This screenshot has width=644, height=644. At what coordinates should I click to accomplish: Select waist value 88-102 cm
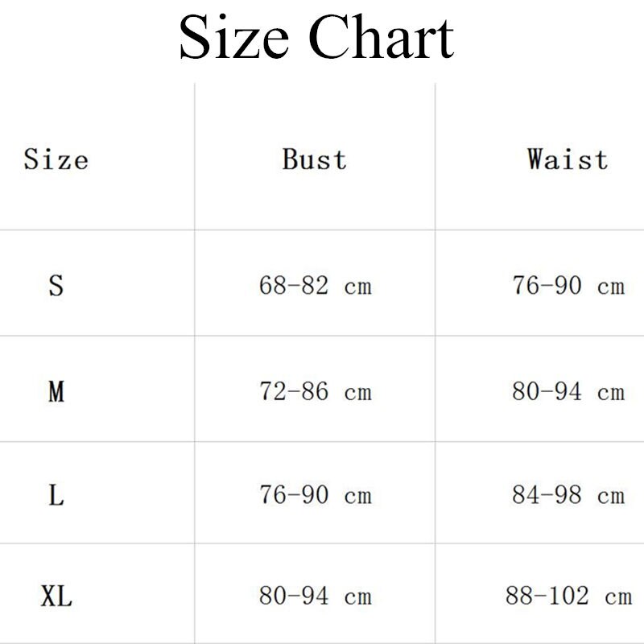pyautogui.click(x=569, y=596)
